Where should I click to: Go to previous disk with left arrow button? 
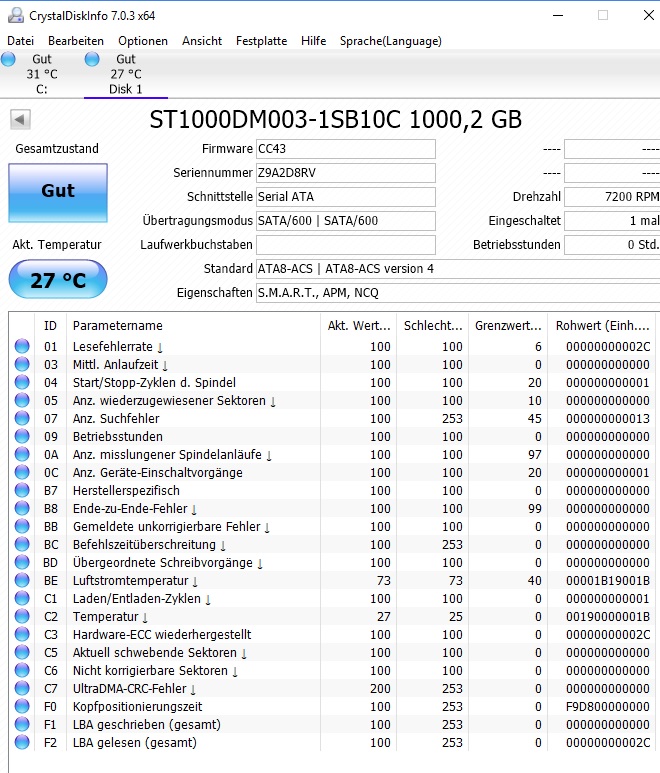pyautogui.click(x=20, y=119)
